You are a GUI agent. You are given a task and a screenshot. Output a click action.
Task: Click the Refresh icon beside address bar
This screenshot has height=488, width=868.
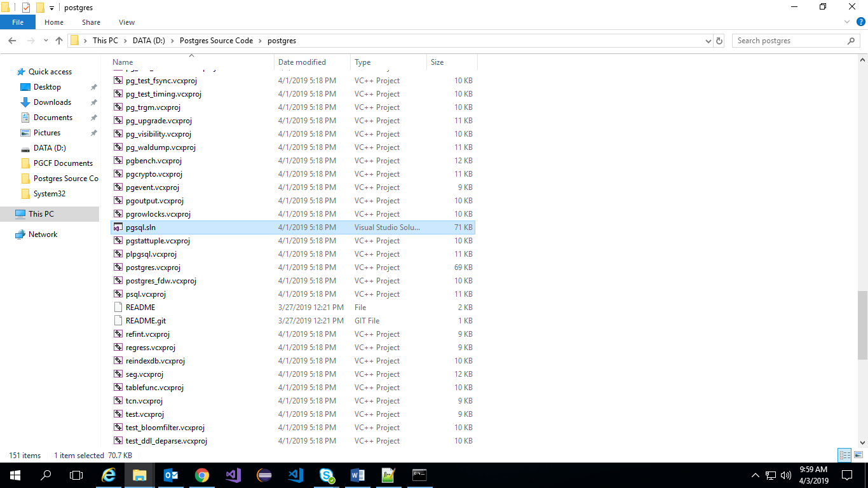[x=719, y=41]
